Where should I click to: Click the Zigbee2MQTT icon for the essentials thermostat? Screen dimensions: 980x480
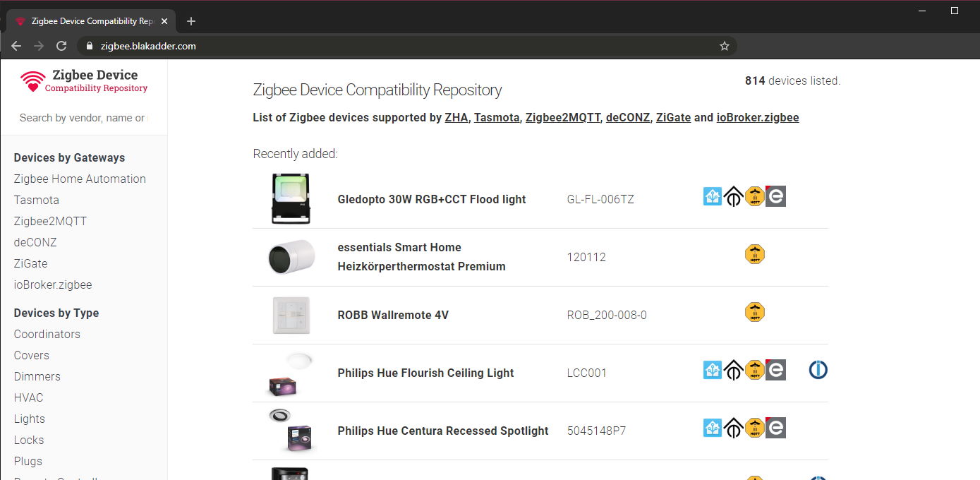click(x=755, y=254)
